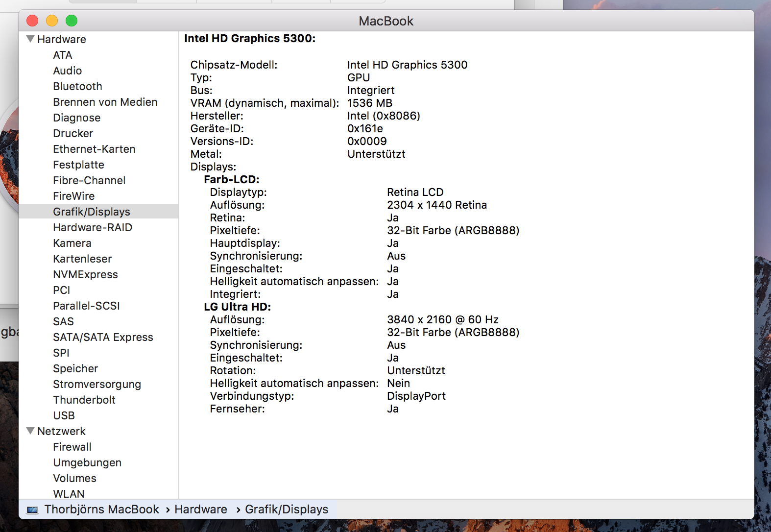Click the Hardware category label in sidebar
Image resolution: width=771 pixels, height=532 pixels.
pos(62,39)
